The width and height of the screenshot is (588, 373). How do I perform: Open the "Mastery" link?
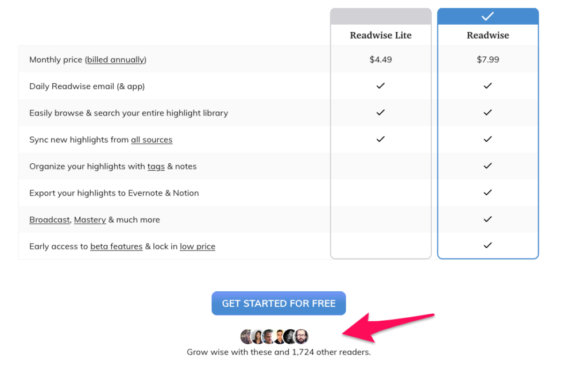[90, 220]
